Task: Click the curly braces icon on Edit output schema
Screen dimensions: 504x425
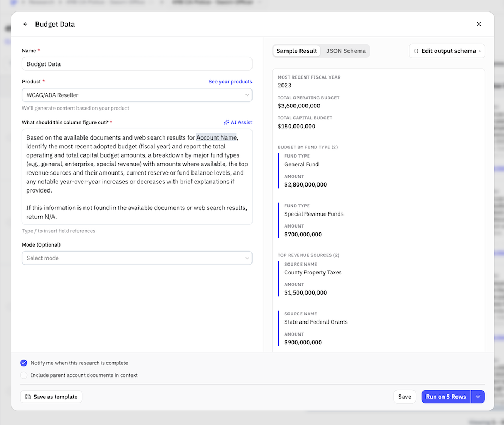Action: 416,51
